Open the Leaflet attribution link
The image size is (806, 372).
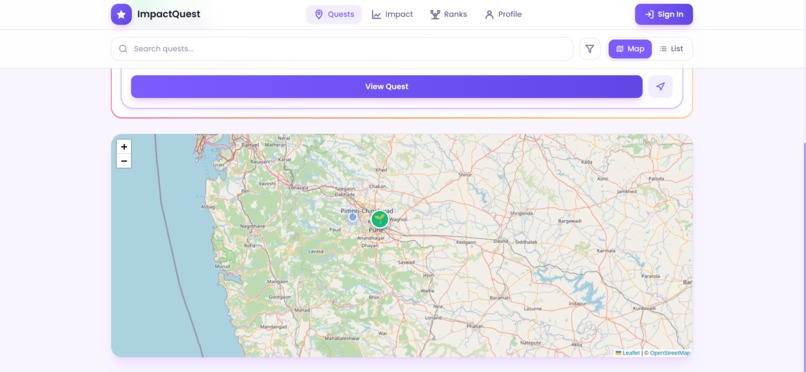627,353
